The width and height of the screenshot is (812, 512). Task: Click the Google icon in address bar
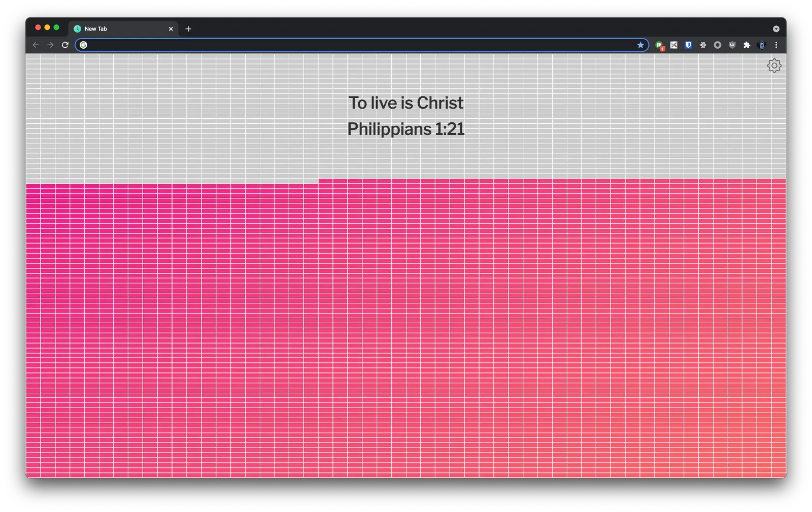[83, 45]
